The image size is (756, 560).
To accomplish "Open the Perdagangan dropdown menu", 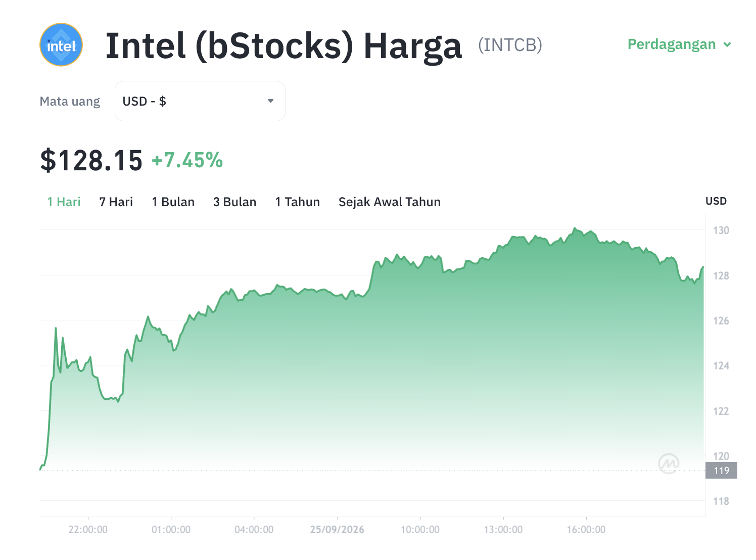I will tap(679, 44).
